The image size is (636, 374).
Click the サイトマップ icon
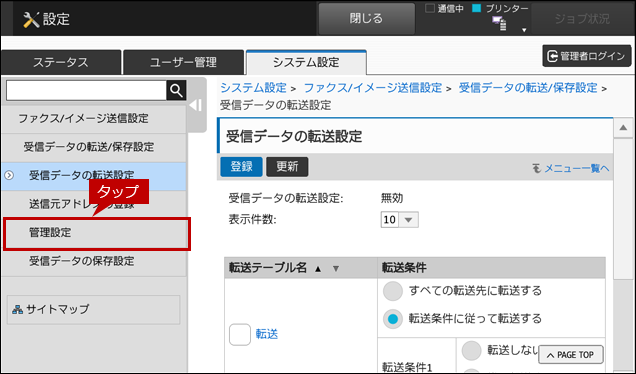coord(17,310)
